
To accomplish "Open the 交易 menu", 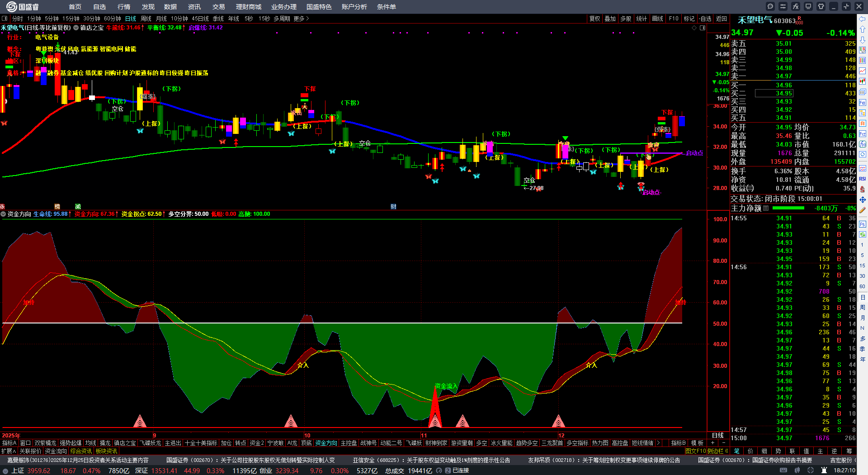I will [219, 7].
